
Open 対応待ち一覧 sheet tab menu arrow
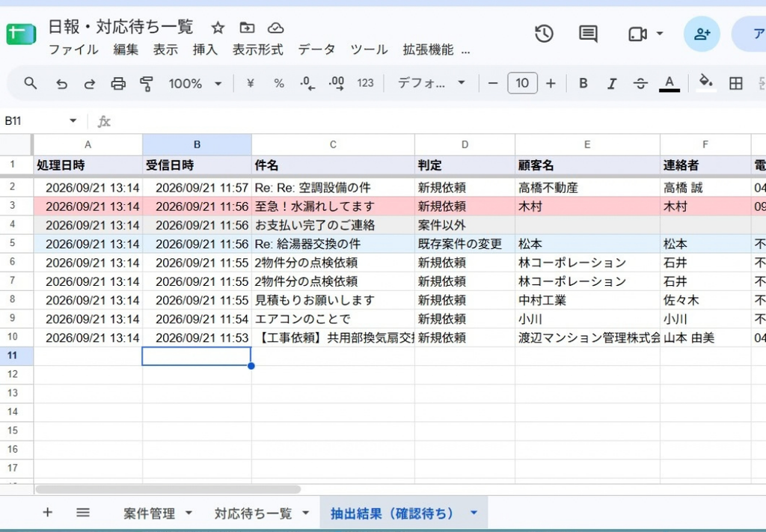[x=306, y=513]
